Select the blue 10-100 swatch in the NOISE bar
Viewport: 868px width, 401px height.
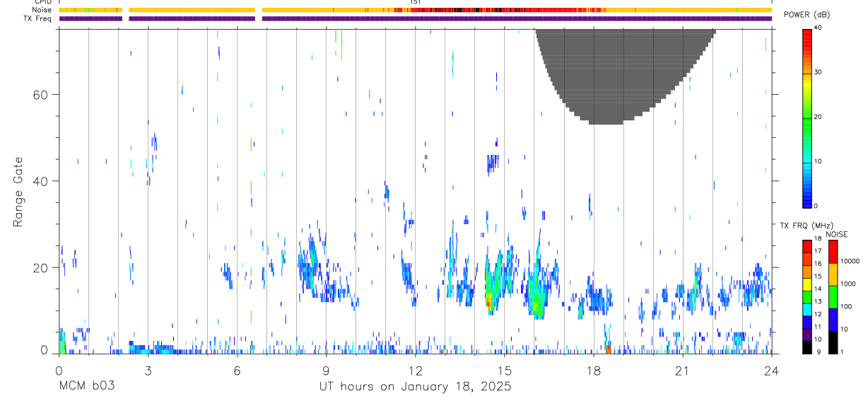[x=833, y=320]
